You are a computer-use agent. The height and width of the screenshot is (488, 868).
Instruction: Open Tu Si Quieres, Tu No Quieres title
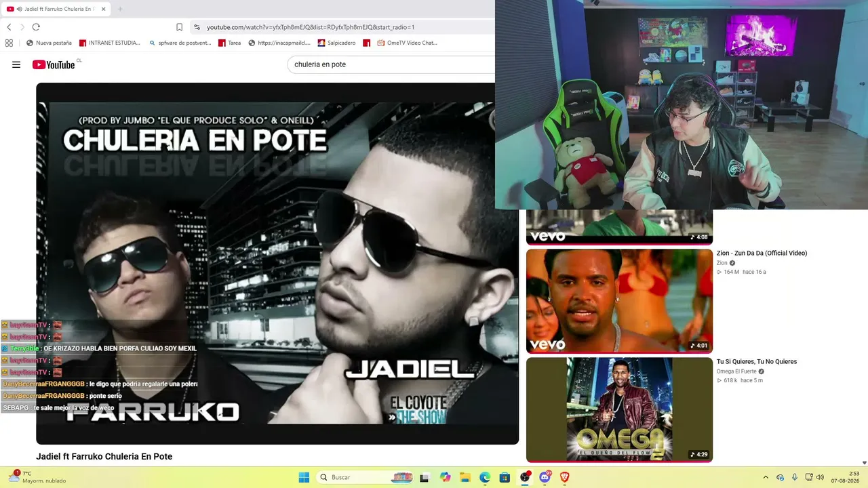(x=757, y=361)
